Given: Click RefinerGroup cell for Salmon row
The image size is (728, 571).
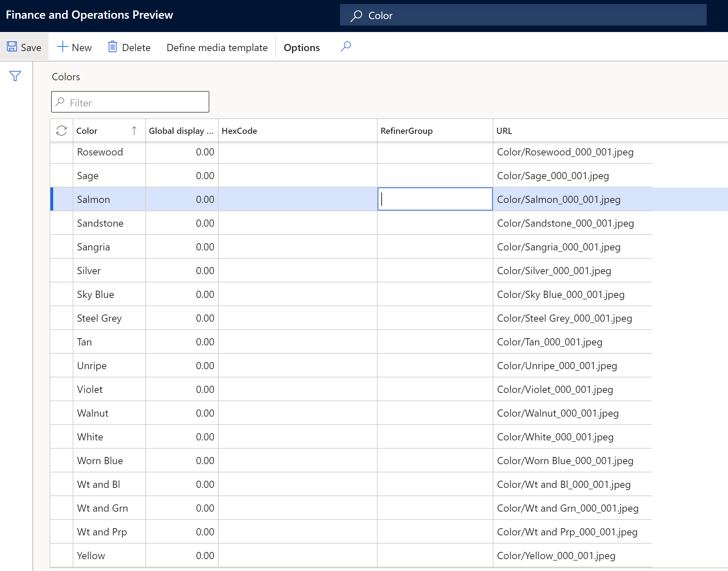Looking at the screenshot, I should (434, 199).
